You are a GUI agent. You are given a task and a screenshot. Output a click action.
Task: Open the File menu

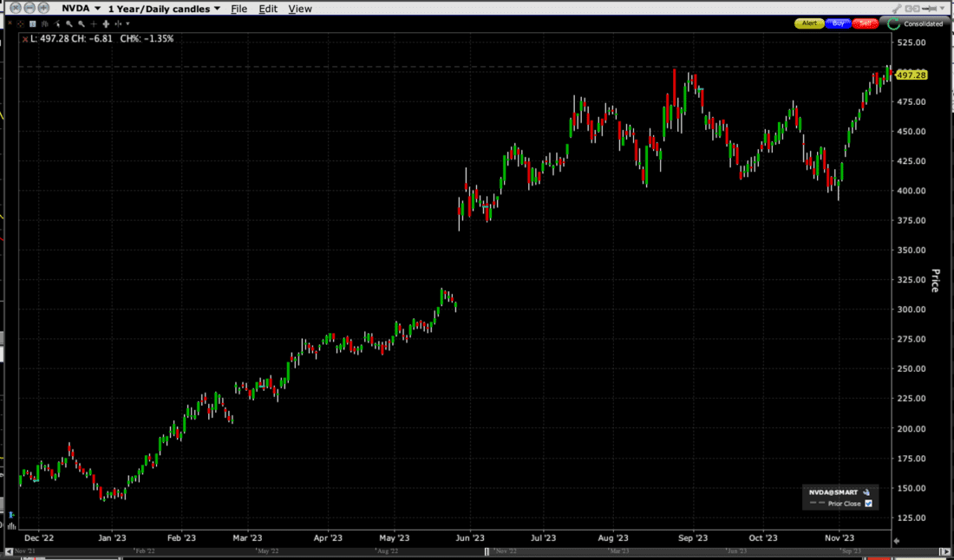pyautogui.click(x=238, y=9)
